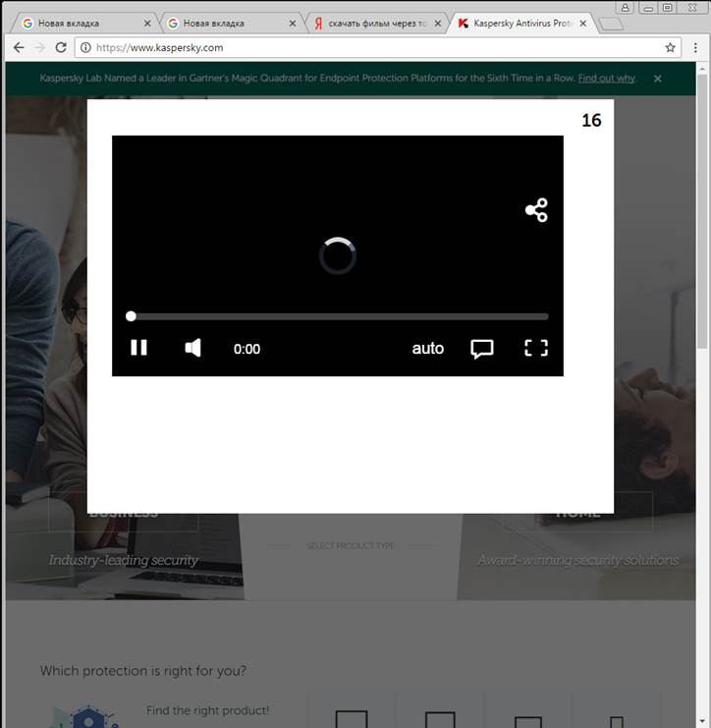Viewport: 711px width, 728px height.
Task: Click the video current time 0:00
Action: (x=246, y=349)
